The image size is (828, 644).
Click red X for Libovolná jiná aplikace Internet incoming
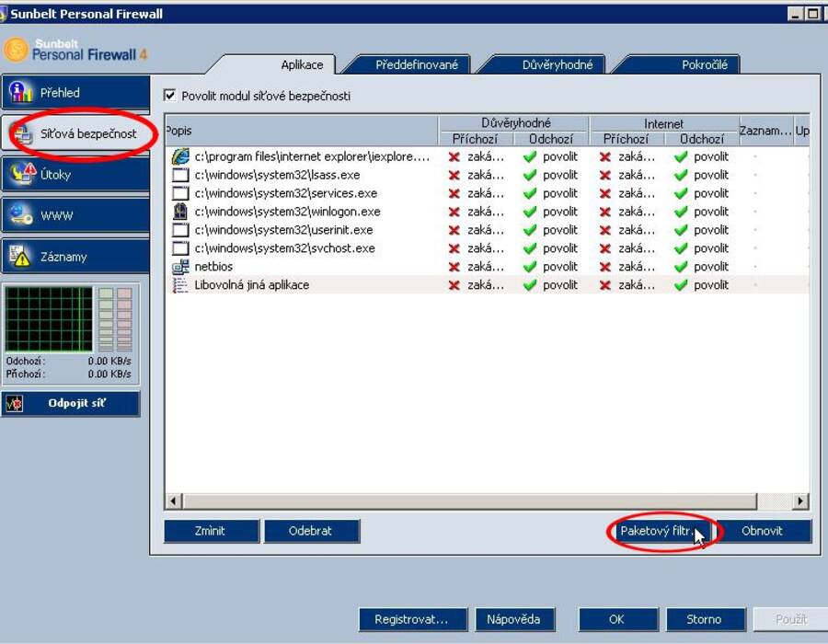pos(605,285)
